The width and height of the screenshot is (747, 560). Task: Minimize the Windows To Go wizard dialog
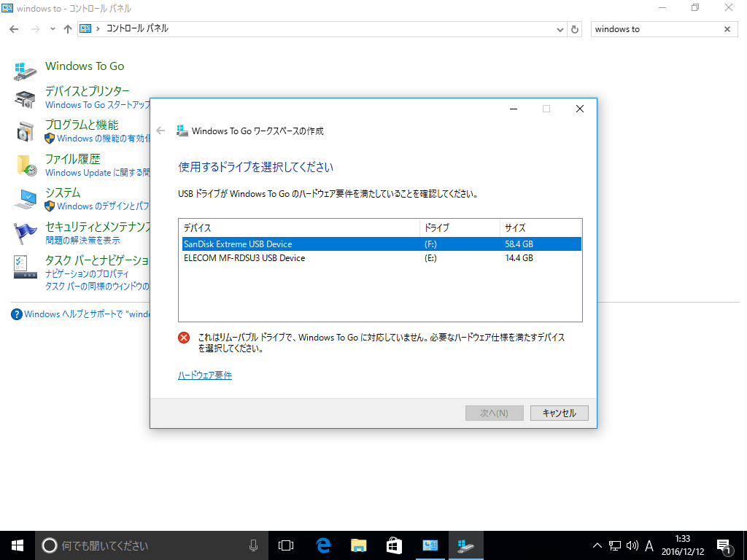tap(514, 109)
